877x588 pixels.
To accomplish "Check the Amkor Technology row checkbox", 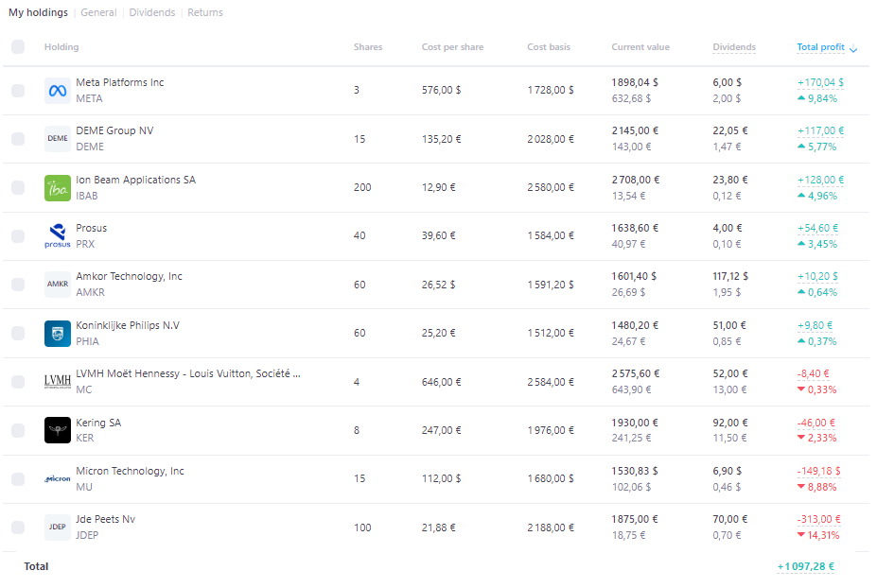I will point(18,284).
